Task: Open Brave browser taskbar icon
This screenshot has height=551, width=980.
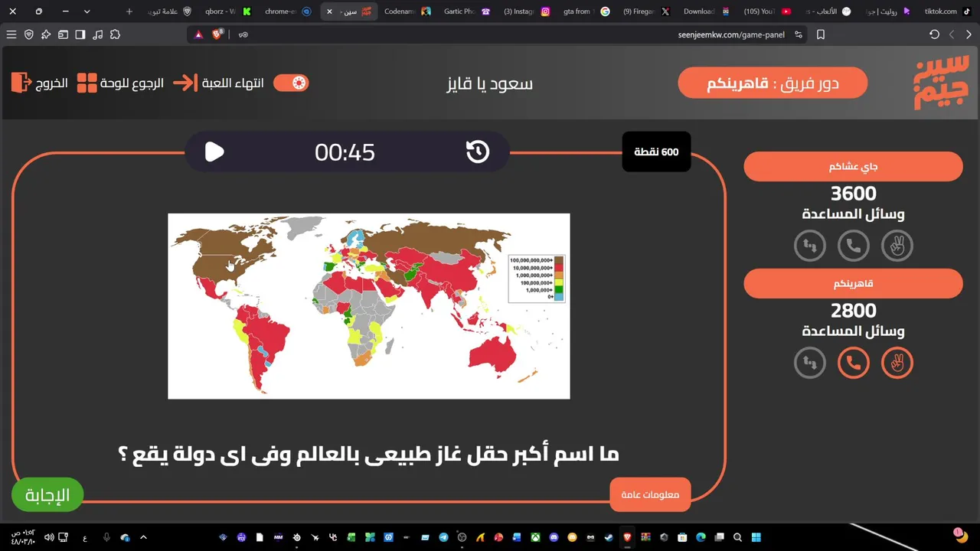Action: click(x=627, y=537)
